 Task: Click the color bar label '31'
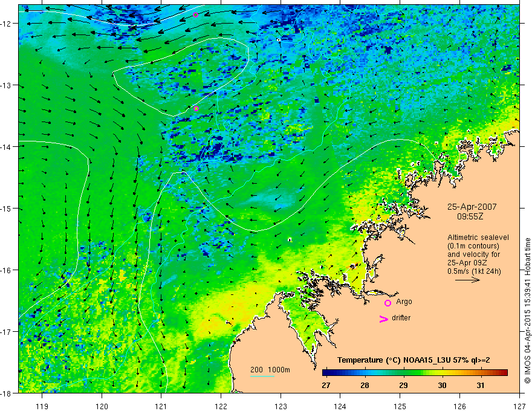[481, 385]
